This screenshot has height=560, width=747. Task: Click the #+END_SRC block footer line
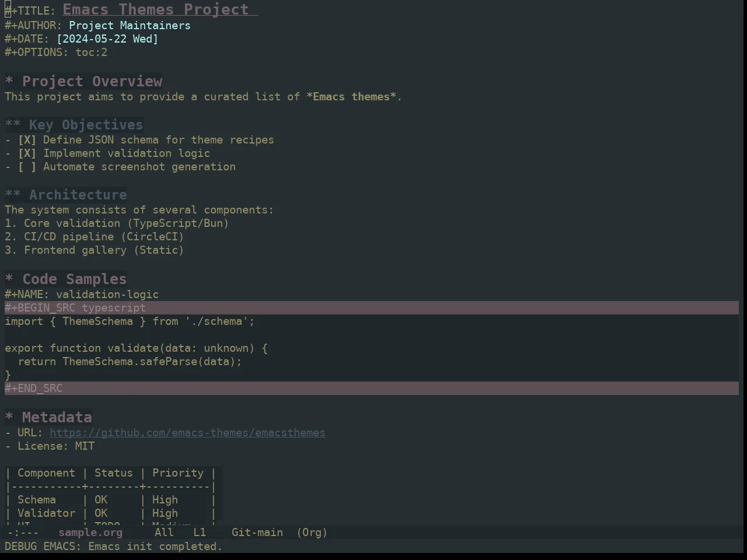point(372,388)
